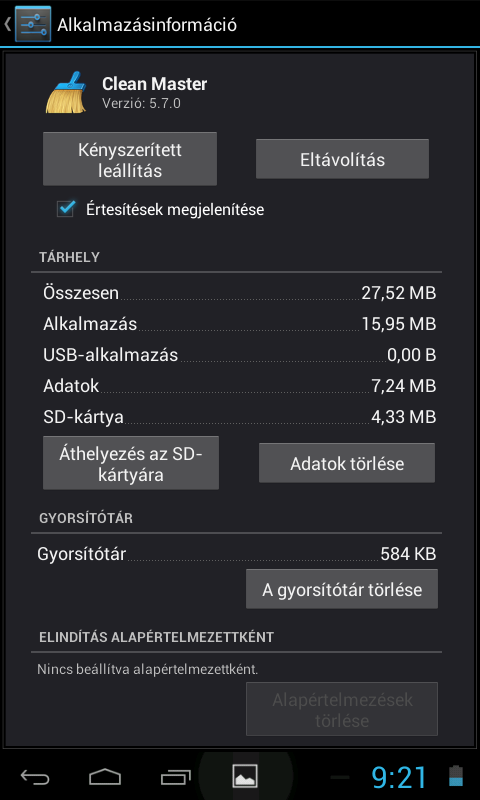Tap the Android home navigation icon

tap(105, 777)
